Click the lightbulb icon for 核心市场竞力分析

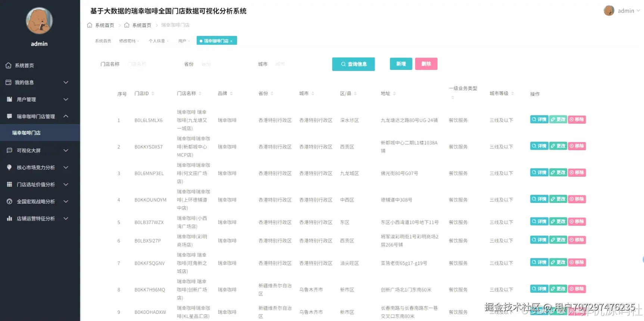point(9,167)
